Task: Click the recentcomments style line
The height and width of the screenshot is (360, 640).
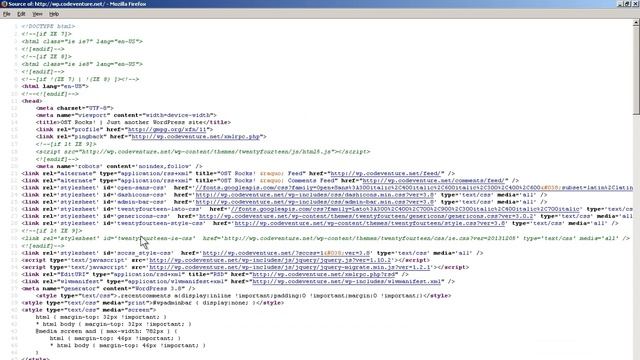Action: [x=243, y=296]
